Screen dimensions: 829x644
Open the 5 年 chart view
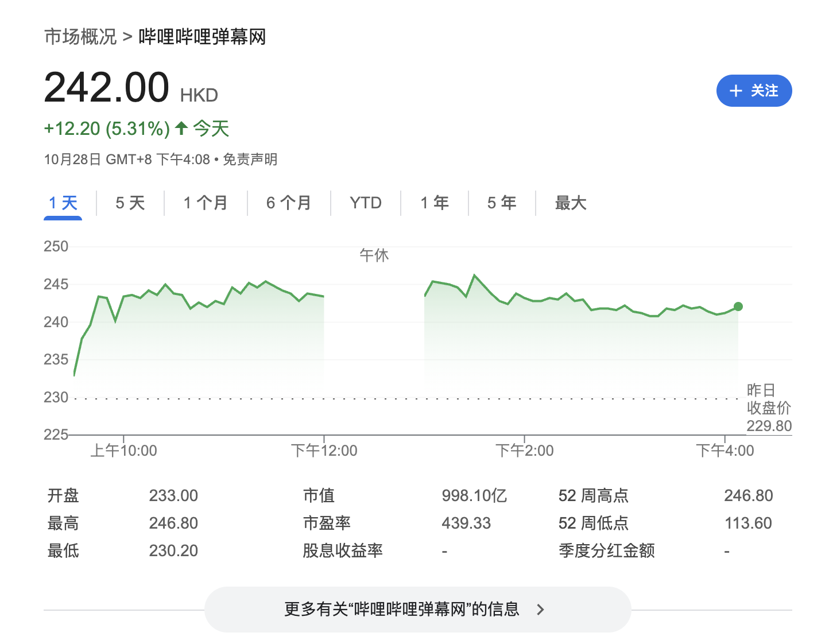tap(502, 203)
